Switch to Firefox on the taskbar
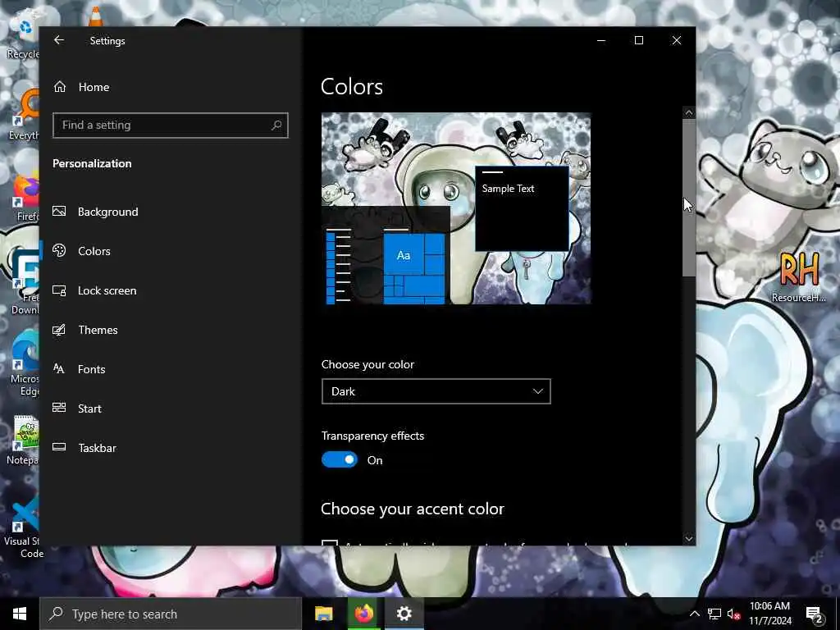 coord(363,614)
